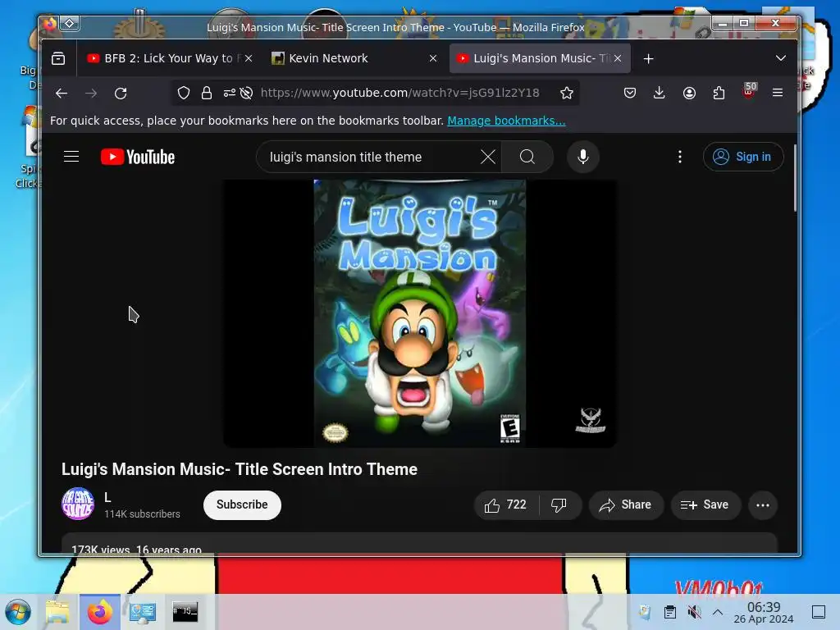Open the Firefox View tab list icon
Image resolution: width=840 pixels, height=630 pixels.
pos(58,58)
